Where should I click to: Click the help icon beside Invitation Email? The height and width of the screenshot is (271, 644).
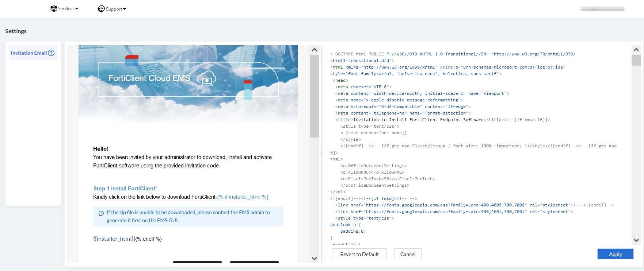[52, 53]
